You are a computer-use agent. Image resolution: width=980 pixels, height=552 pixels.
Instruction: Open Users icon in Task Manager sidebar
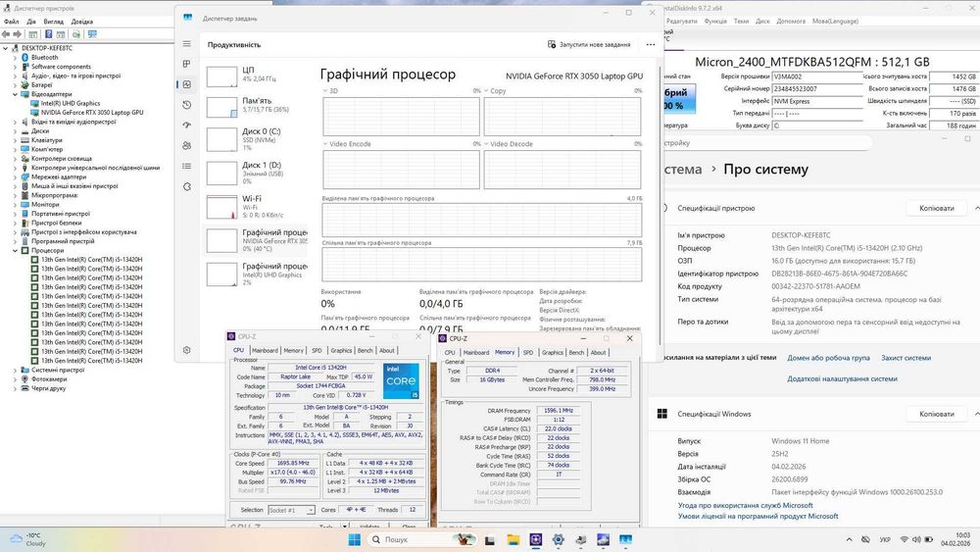tap(187, 146)
